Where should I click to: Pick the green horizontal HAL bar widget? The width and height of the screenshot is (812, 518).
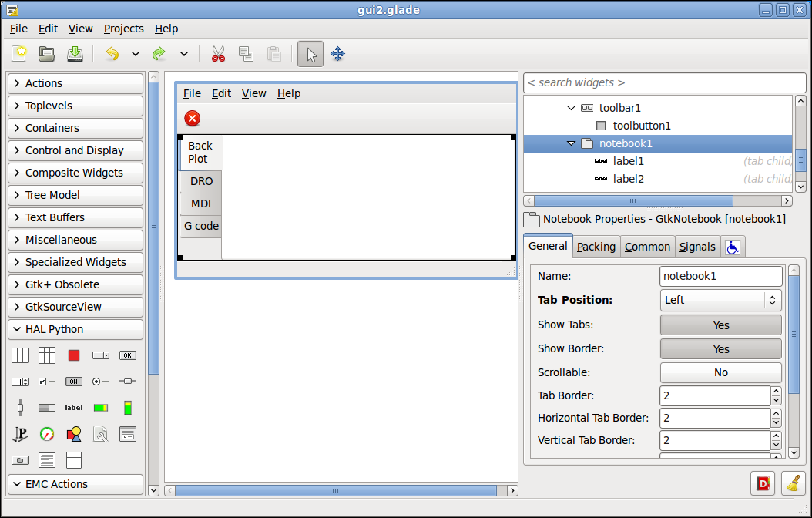click(101, 409)
